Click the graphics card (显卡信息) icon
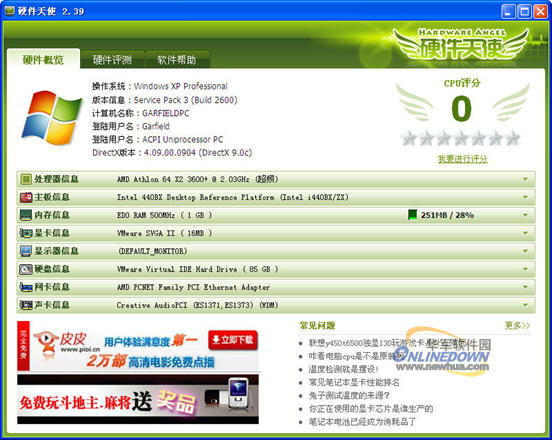 (x=25, y=233)
